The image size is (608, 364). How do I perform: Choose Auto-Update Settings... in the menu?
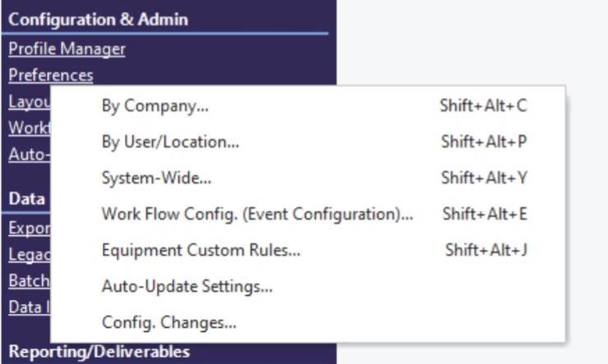pyautogui.click(x=187, y=287)
